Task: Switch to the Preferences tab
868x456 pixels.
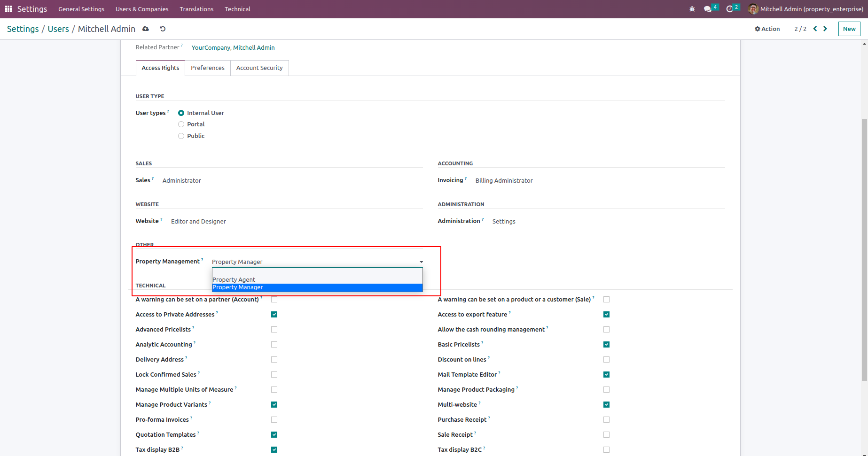Action: 208,68
